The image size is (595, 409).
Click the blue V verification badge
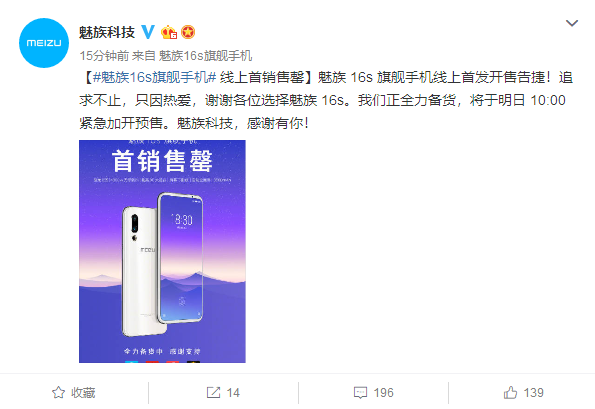148,32
